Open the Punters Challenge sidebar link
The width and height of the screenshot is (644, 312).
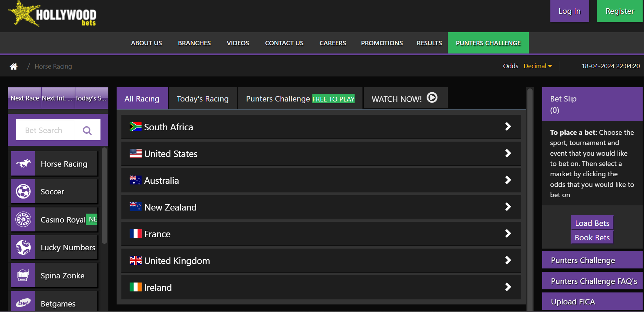click(592, 260)
